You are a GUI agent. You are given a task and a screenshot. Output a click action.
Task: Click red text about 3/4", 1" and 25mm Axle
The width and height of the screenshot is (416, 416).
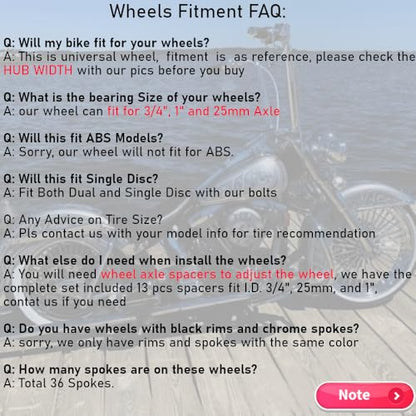(193, 111)
